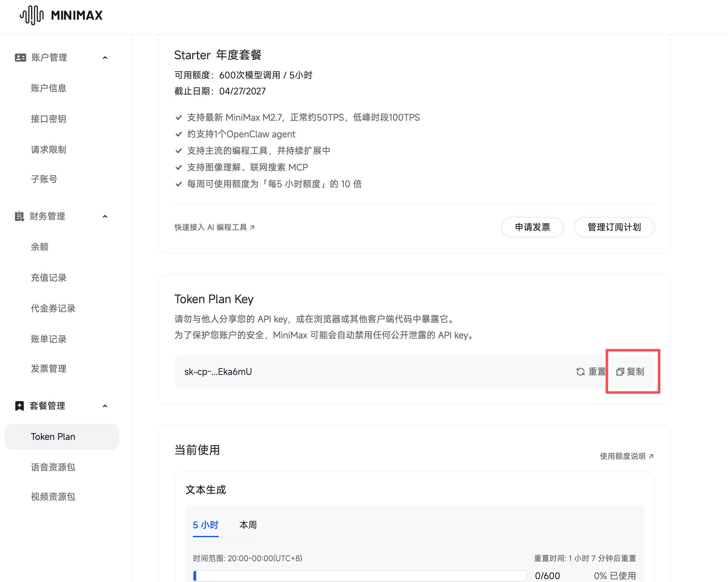Click the masked API key field sk-cp-...Eka6mU
The image size is (728, 582).
point(218,371)
